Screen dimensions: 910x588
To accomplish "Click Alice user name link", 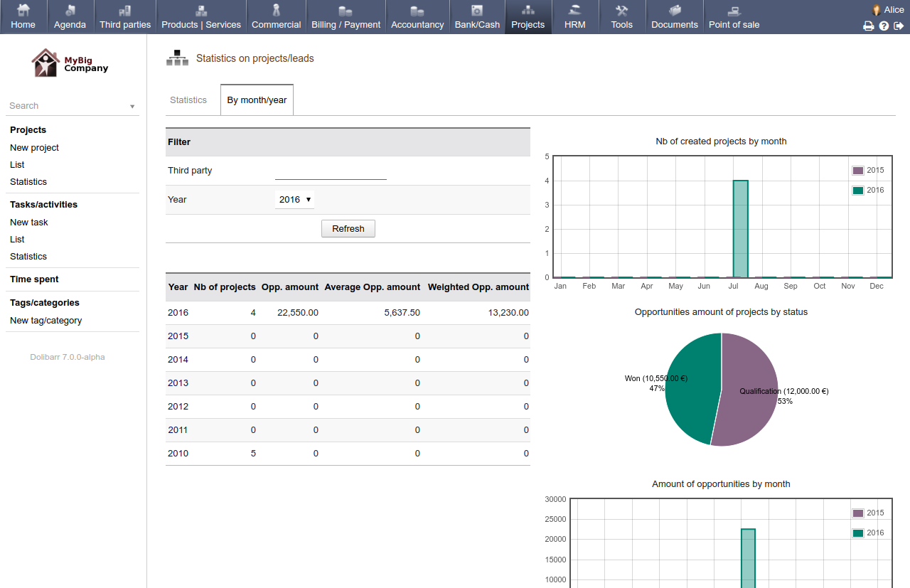I will click(x=894, y=10).
